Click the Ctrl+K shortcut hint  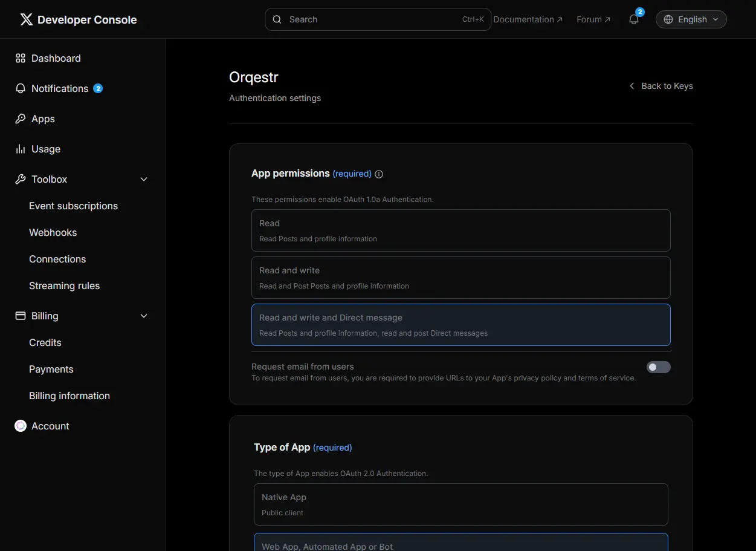tap(473, 19)
